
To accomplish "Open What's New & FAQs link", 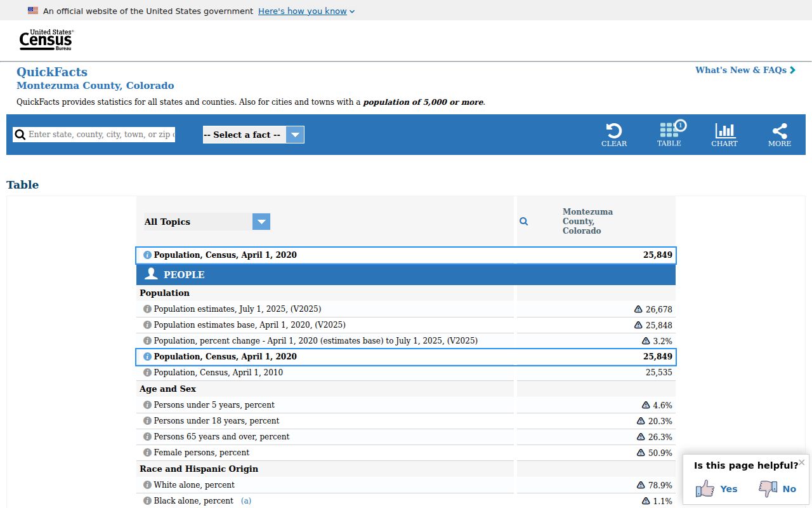I will tap(745, 70).
